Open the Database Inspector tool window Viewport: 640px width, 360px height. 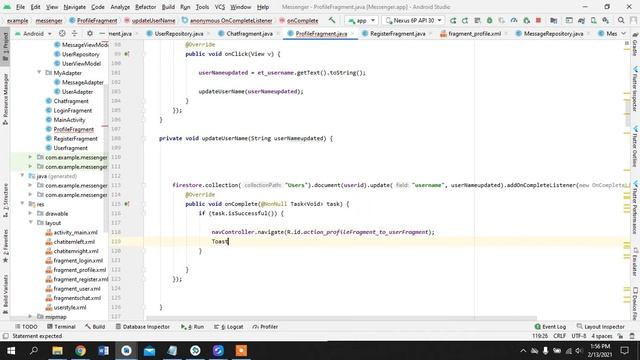pos(142,327)
